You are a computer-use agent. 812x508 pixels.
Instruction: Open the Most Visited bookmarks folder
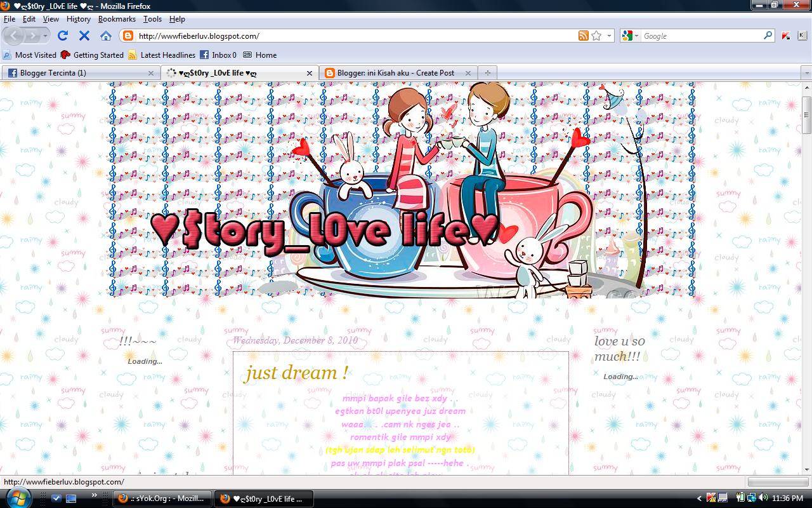point(30,55)
